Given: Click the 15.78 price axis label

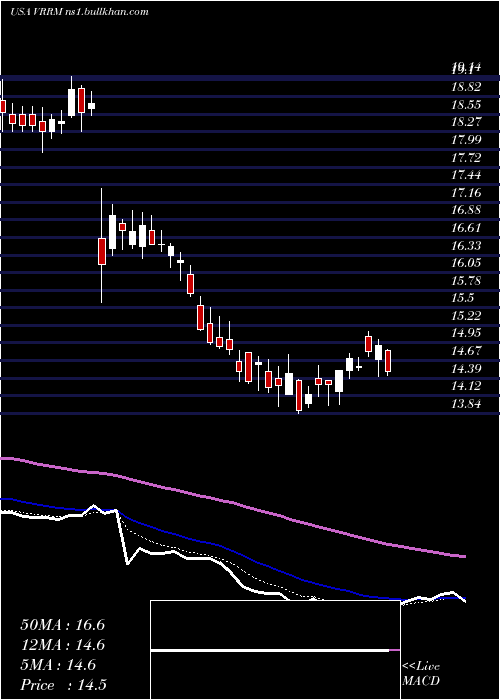Looking at the screenshot, I should [x=467, y=281].
